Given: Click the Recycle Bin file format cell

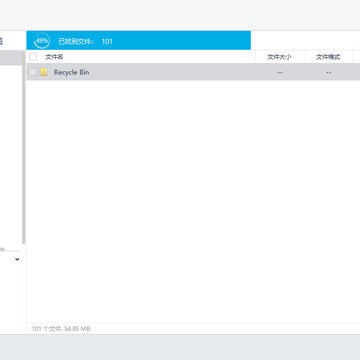Looking at the screenshot, I should (329, 72).
